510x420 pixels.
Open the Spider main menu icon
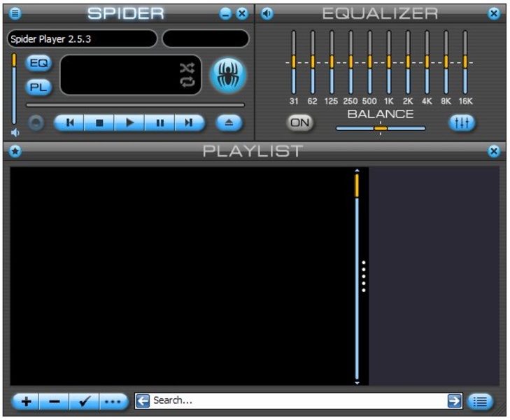15,13
